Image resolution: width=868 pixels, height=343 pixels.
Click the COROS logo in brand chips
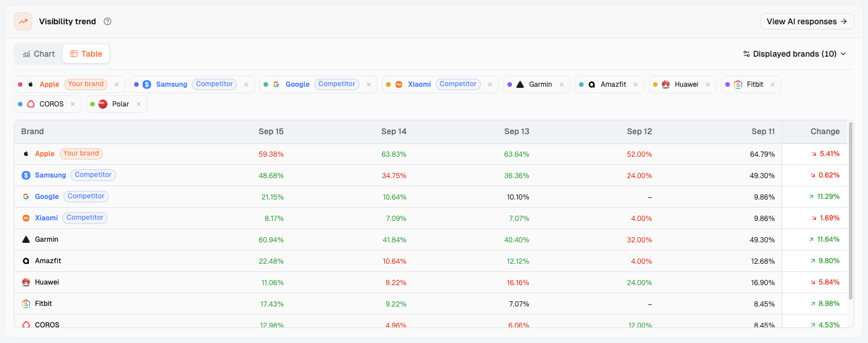pos(31,104)
